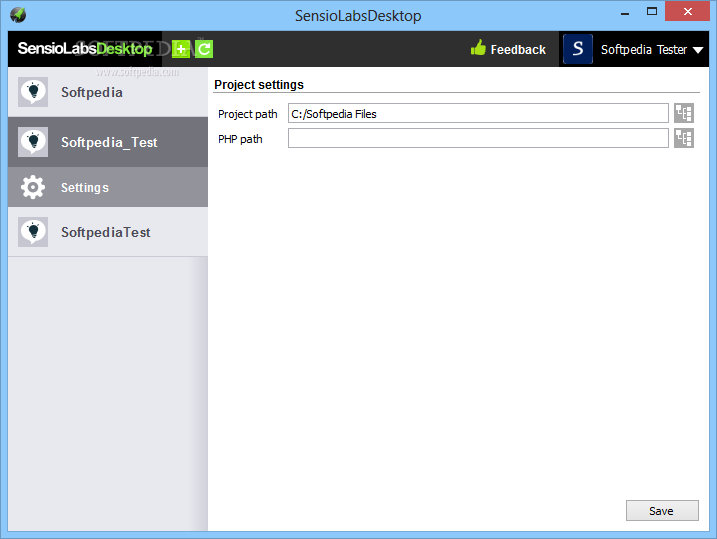Image resolution: width=717 pixels, height=539 pixels.
Task: Click the green refresh icon
Action: [204, 49]
